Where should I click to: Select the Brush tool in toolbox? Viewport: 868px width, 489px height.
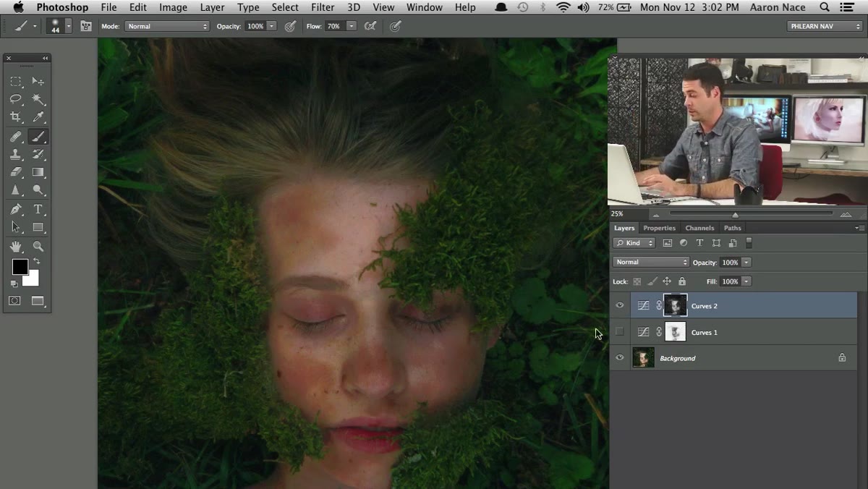tap(38, 136)
